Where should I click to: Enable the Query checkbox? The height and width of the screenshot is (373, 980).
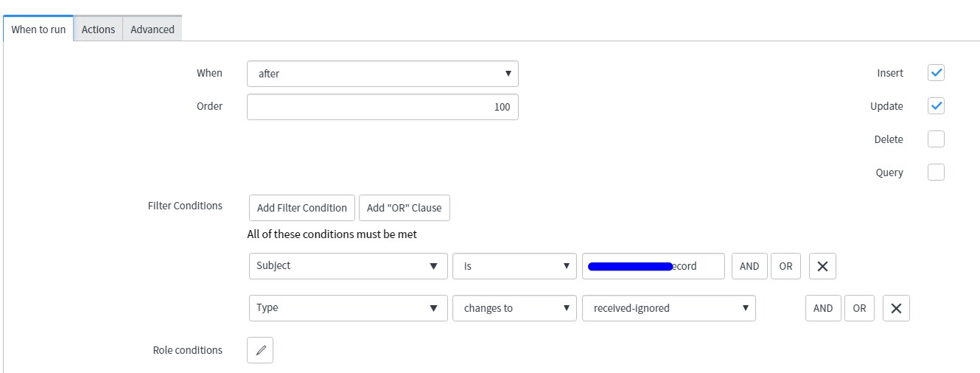pyautogui.click(x=936, y=172)
